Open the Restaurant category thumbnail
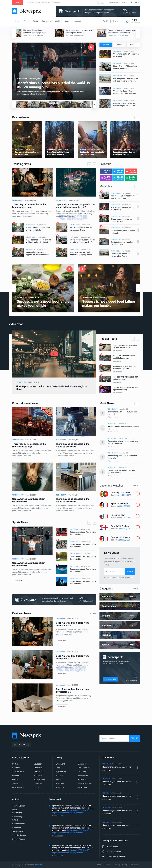The width and height of the screenshot is (152, 868). (119, 597)
